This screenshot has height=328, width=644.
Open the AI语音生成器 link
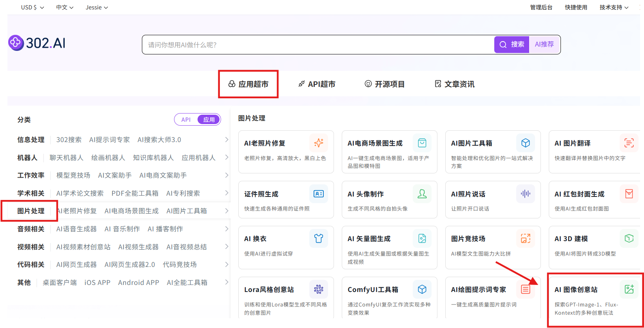(x=76, y=229)
